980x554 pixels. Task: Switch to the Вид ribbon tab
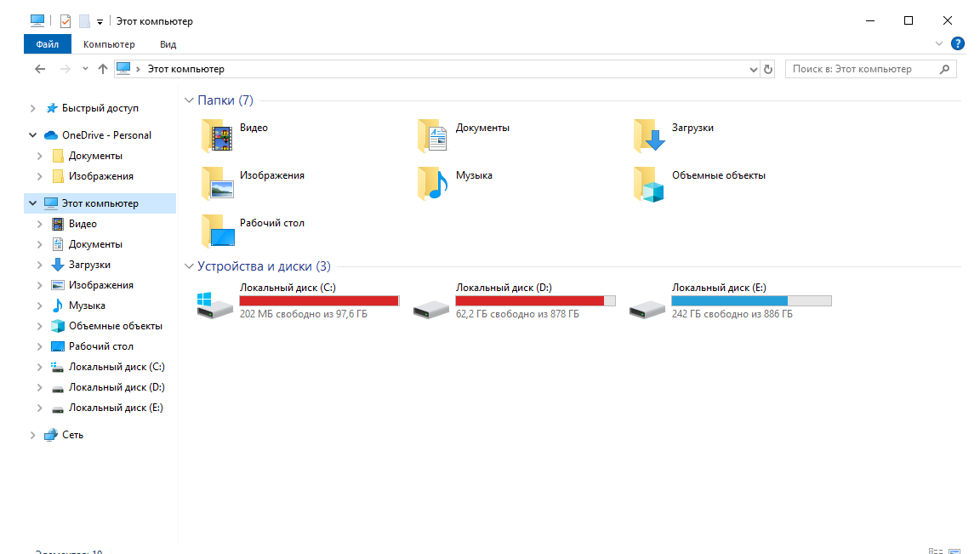(168, 44)
